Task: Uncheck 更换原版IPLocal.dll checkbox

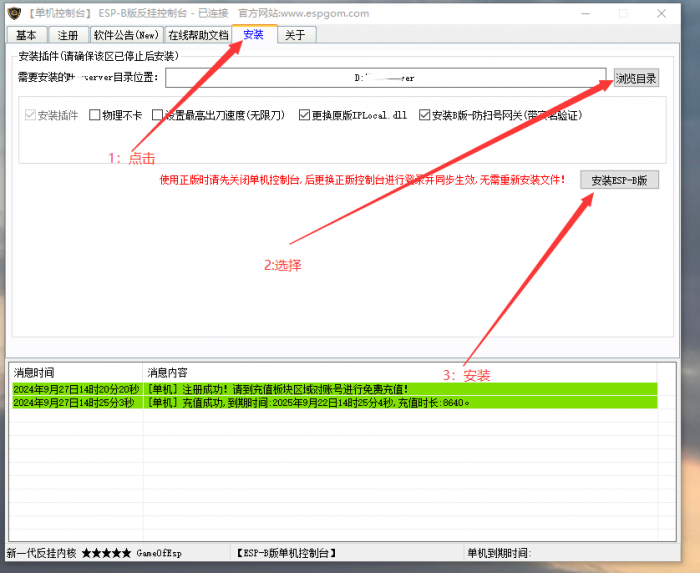Action: pos(305,115)
